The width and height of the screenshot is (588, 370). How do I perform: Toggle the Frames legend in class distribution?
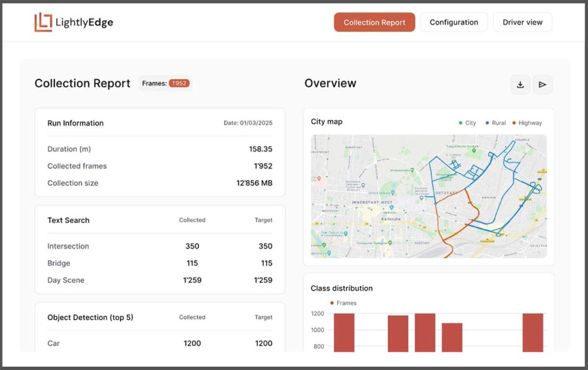click(343, 303)
